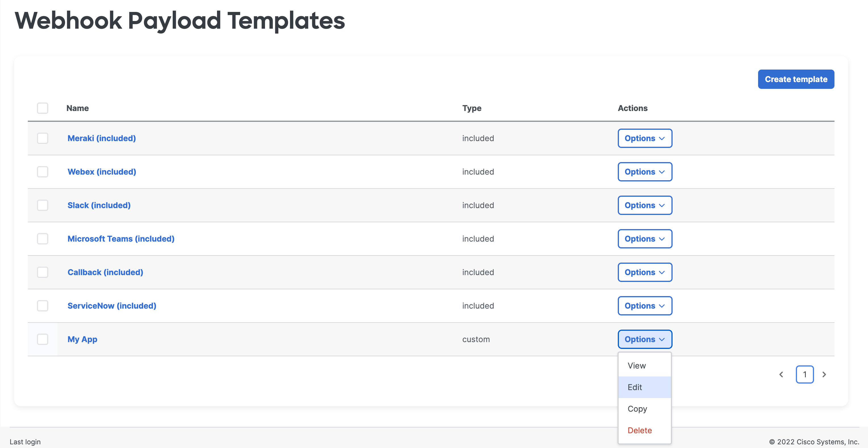Open the Microsoft Teams (included) template link

121,238
